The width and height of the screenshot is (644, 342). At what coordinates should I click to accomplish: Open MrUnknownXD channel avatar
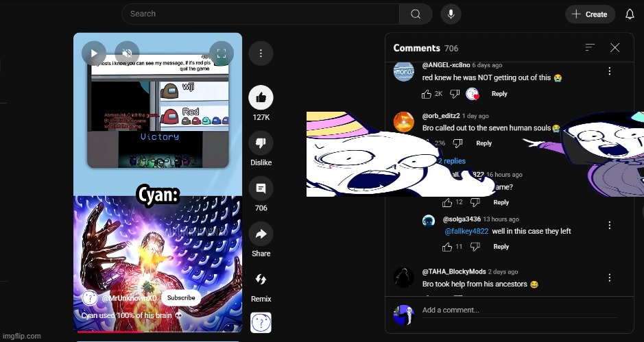90,297
